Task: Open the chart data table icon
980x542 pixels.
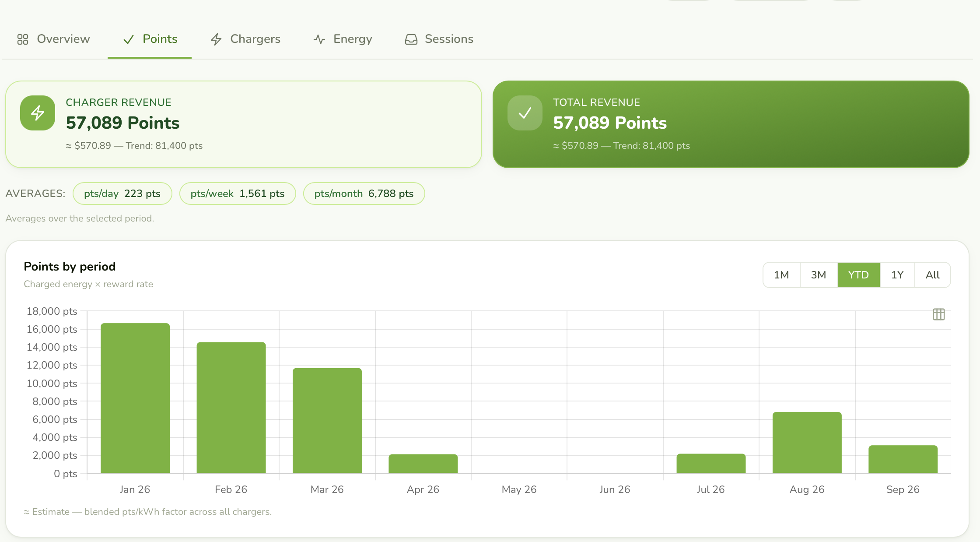Action: (939, 314)
